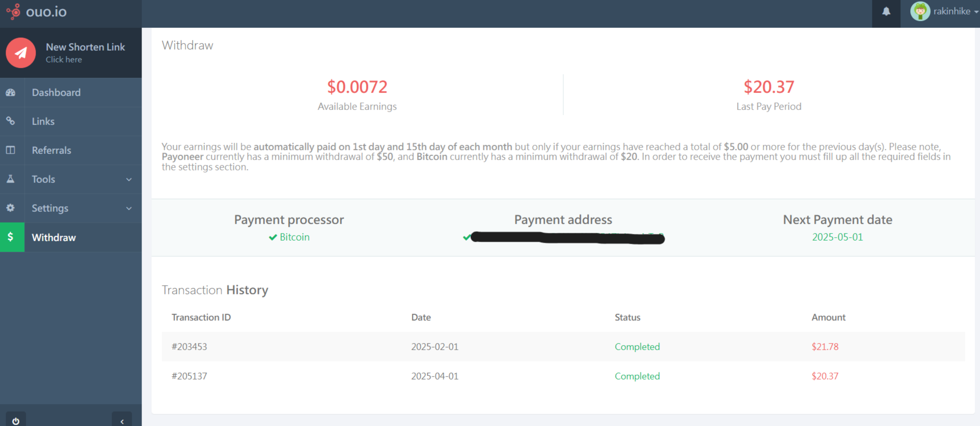Click the ouo.io logo icon

[x=13, y=11]
